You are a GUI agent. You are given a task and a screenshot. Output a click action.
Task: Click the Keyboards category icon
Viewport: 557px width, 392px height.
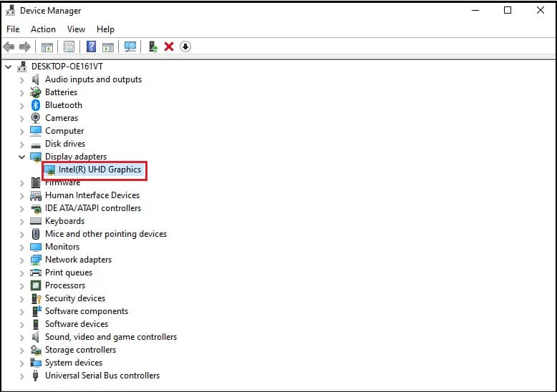tap(36, 221)
